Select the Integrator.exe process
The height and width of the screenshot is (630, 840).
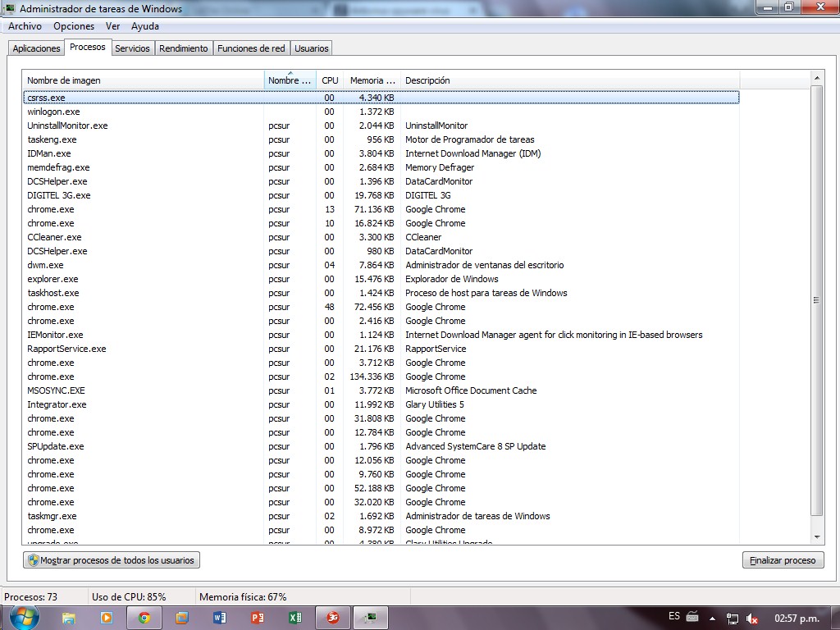381,404
